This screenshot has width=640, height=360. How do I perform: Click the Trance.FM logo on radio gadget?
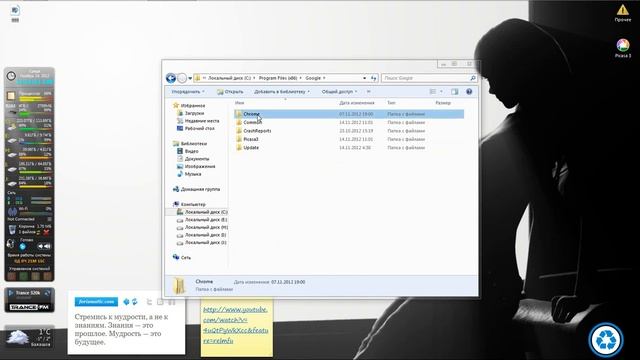tap(29, 307)
